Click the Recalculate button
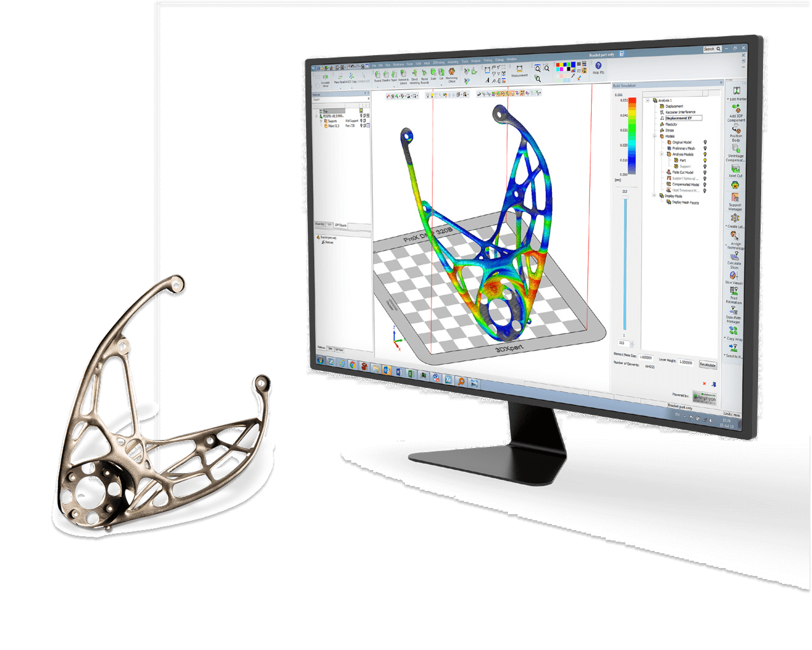This screenshot has width=812, height=650. [707, 365]
